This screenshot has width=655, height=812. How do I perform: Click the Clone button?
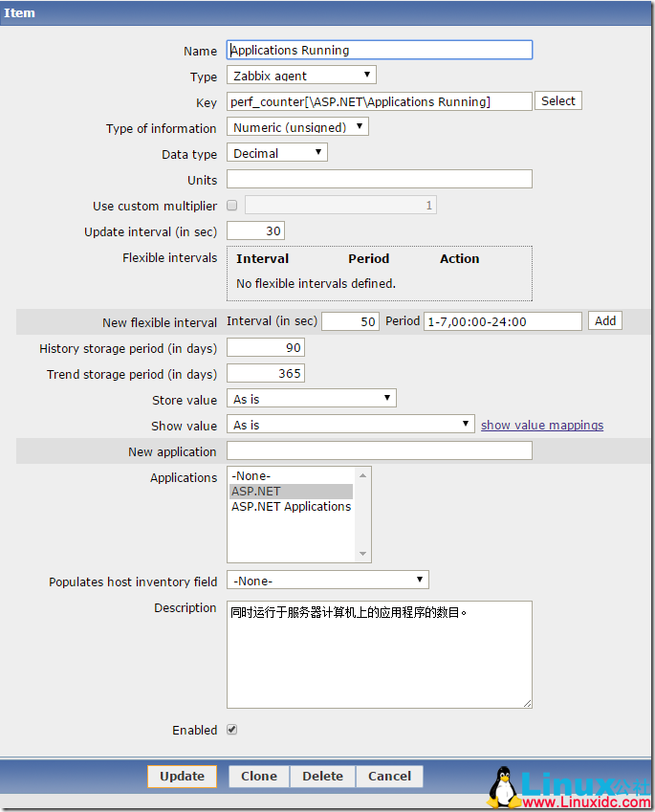point(257,776)
